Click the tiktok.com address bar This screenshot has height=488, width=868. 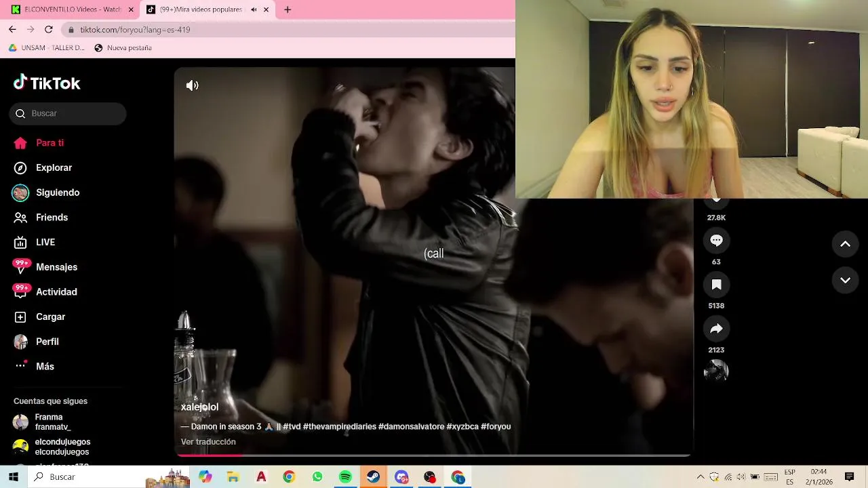click(x=288, y=30)
